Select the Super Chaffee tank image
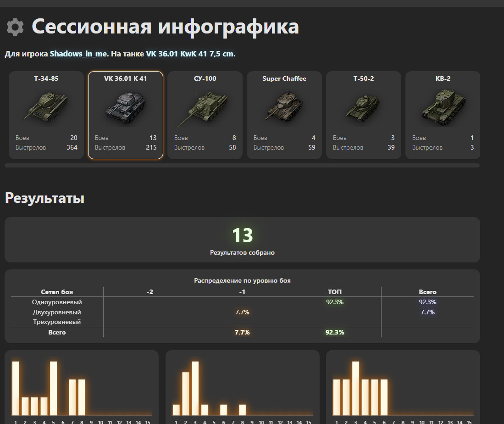This screenshot has width=504, height=424. click(x=284, y=106)
